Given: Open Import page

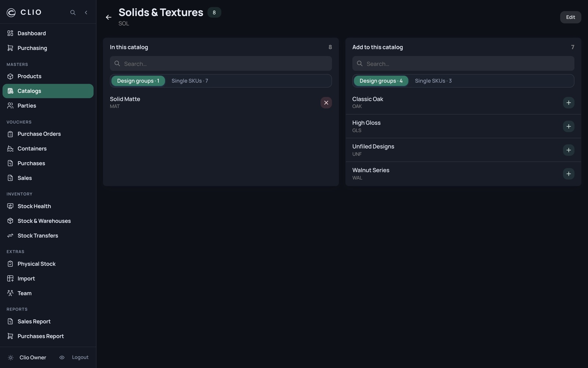Looking at the screenshot, I should pyautogui.click(x=48, y=279).
